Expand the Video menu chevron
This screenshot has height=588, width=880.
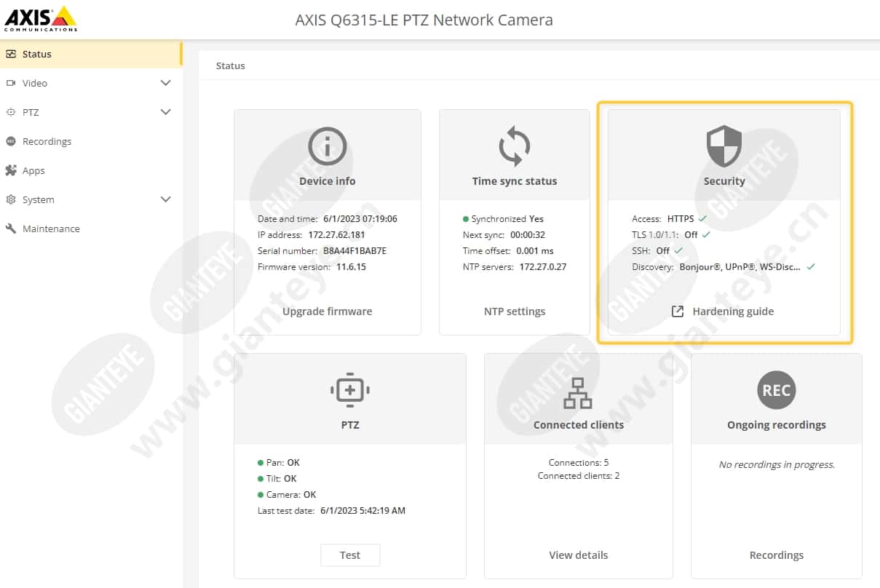(166, 83)
